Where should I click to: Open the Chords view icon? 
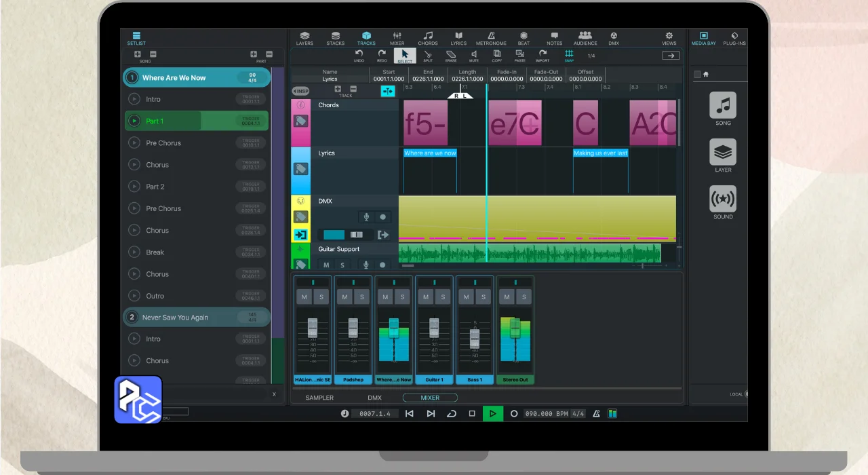[x=428, y=38]
